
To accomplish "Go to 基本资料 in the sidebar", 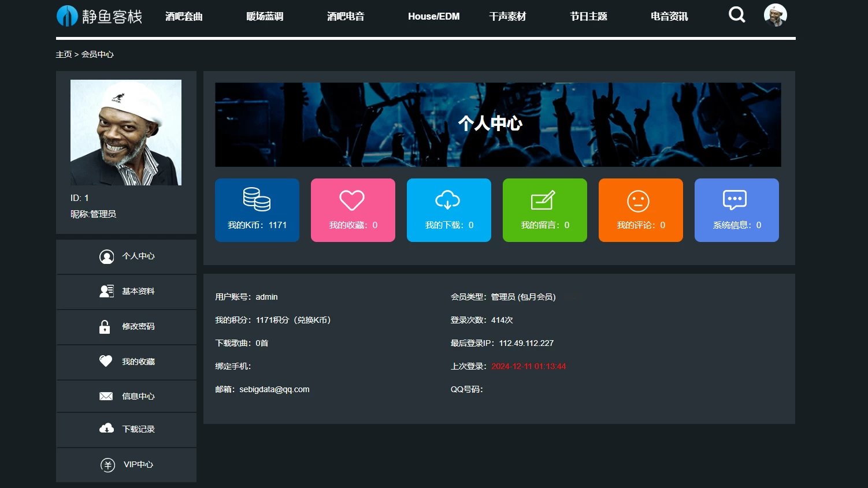I will tap(127, 292).
